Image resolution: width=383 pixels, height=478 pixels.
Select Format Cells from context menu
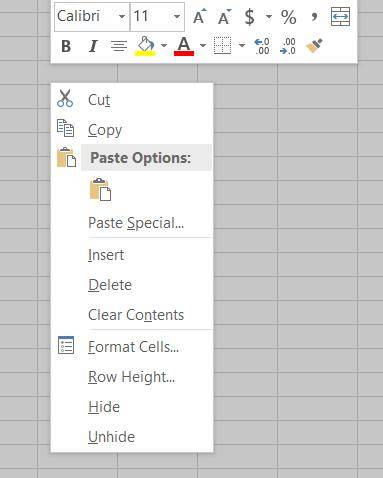point(133,347)
